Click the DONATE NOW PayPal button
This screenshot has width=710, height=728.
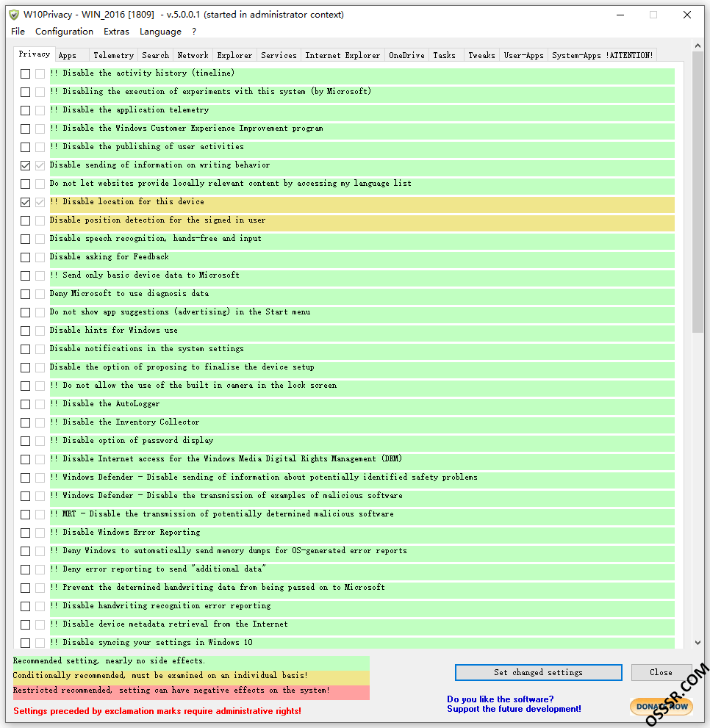tap(661, 707)
